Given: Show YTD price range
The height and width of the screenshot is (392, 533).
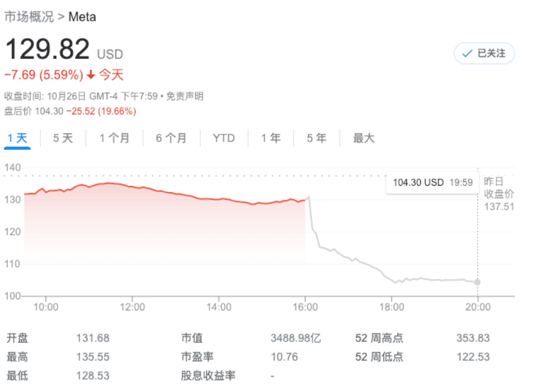Looking at the screenshot, I should 224,138.
